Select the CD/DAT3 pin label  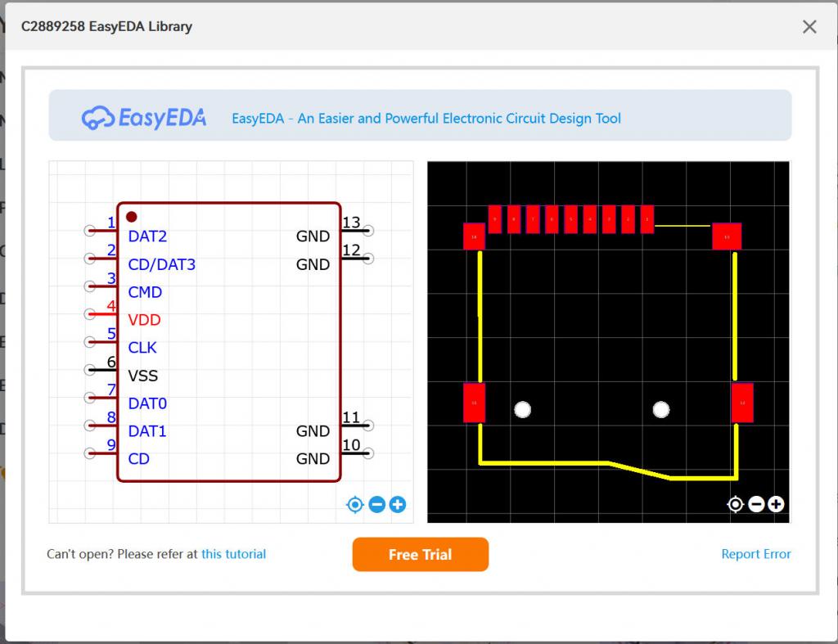[161, 264]
